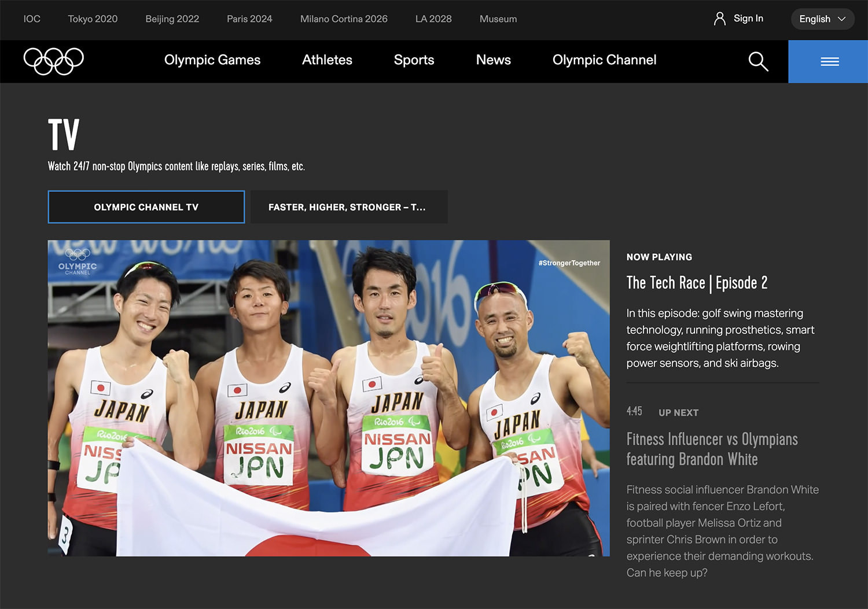
Task: Click The Tech Race Episode 2 title
Action: (x=697, y=283)
